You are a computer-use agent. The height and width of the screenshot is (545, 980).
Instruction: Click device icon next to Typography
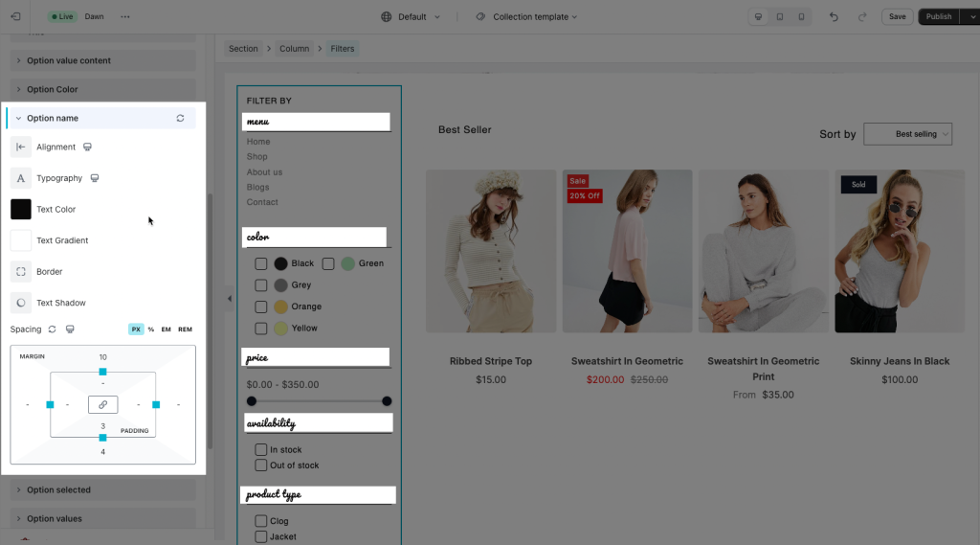click(x=95, y=178)
